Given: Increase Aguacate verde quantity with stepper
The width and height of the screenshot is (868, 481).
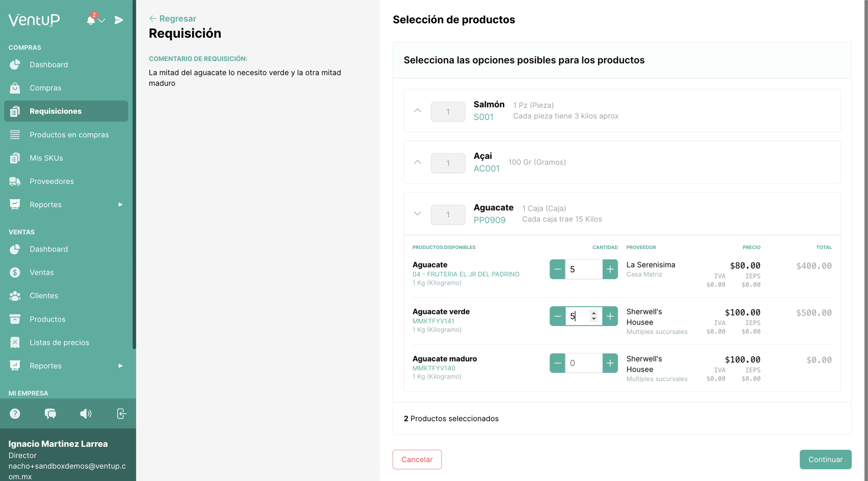Looking at the screenshot, I should [x=611, y=316].
